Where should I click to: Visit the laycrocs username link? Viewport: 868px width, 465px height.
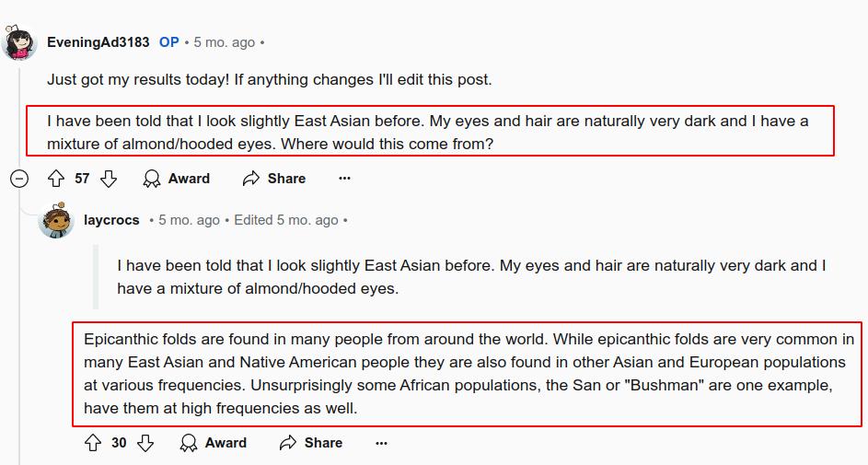[x=111, y=220]
